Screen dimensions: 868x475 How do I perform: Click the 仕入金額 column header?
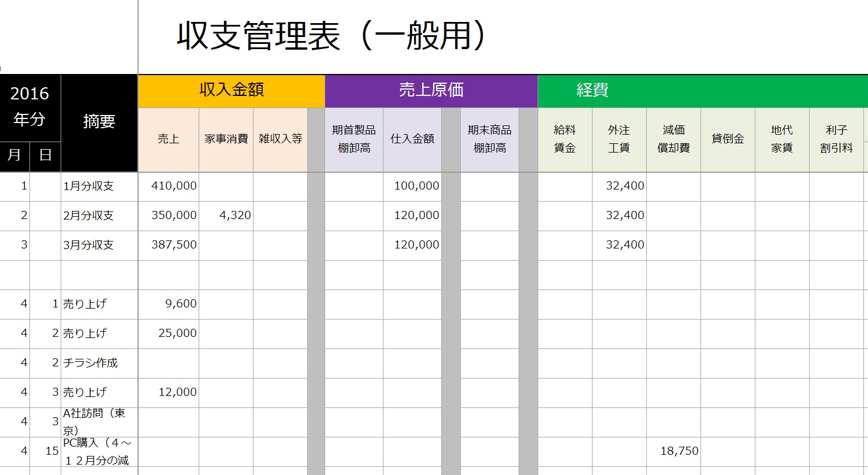pos(412,139)
